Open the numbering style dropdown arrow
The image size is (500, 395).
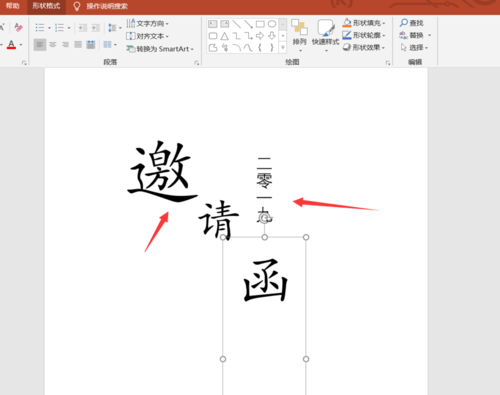[69, 28]
